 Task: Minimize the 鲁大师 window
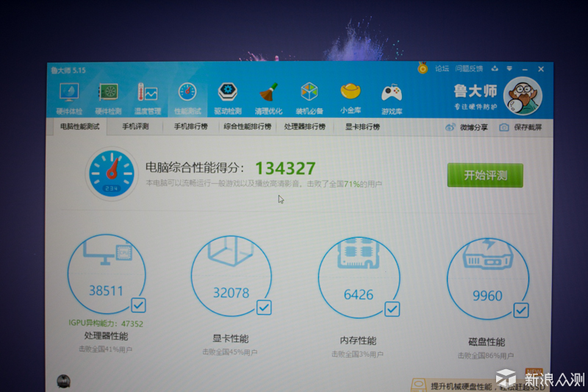click(525, 69)
